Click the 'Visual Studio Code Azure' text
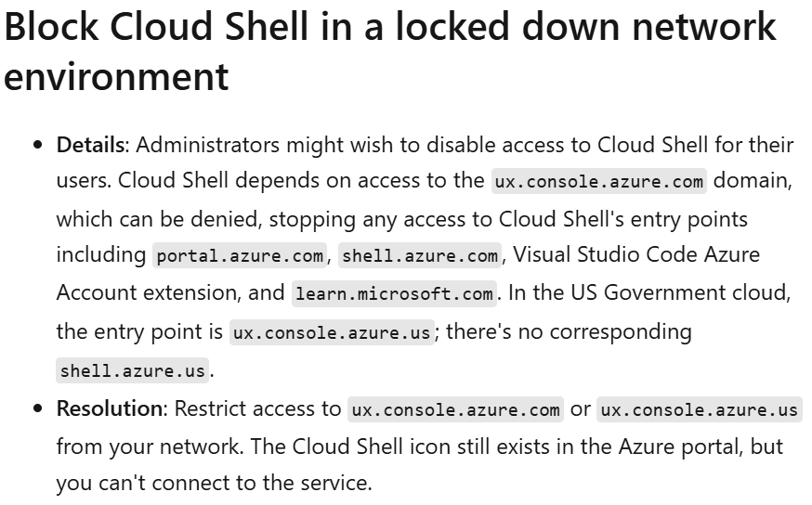The image size is (812, 505). pos(635,254)
